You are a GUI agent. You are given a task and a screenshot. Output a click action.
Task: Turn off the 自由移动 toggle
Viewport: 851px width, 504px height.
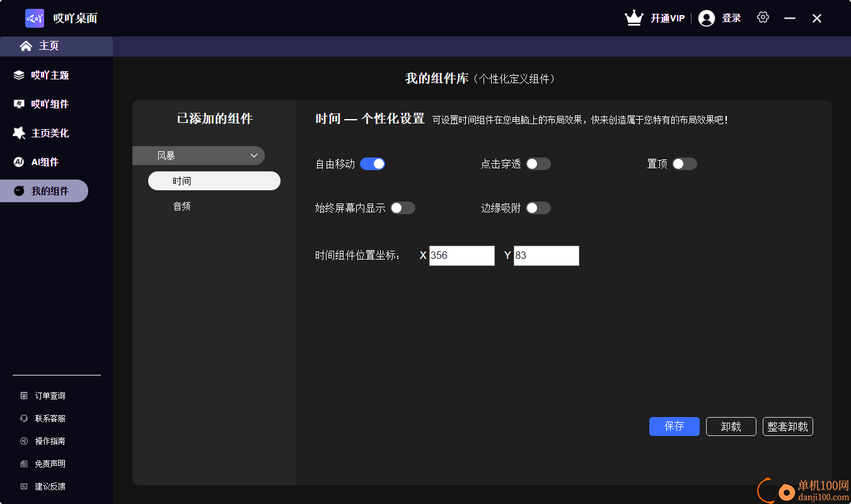(x=373, y=164)
